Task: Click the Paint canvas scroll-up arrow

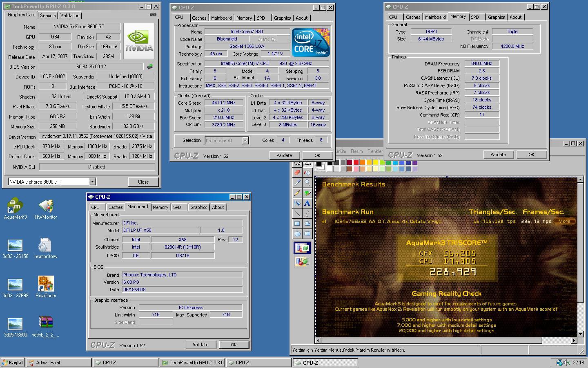Action: (x=581, y=180)
